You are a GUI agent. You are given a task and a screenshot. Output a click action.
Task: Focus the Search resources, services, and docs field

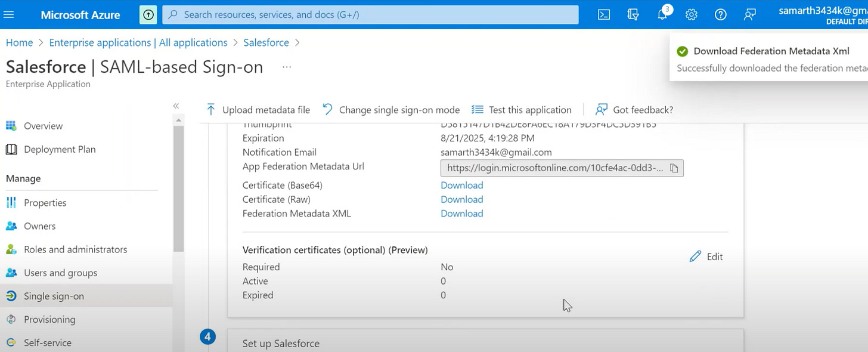pyautogui.click(x=370, y=14)
